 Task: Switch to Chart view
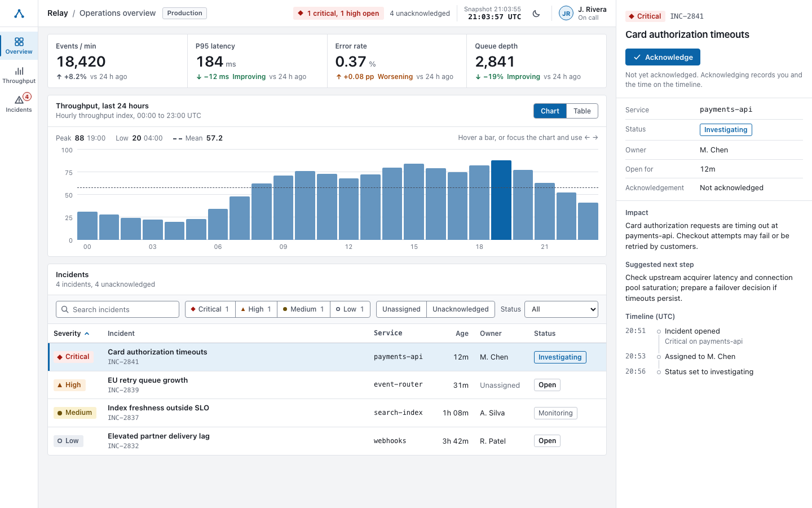[x=550, y=111]
